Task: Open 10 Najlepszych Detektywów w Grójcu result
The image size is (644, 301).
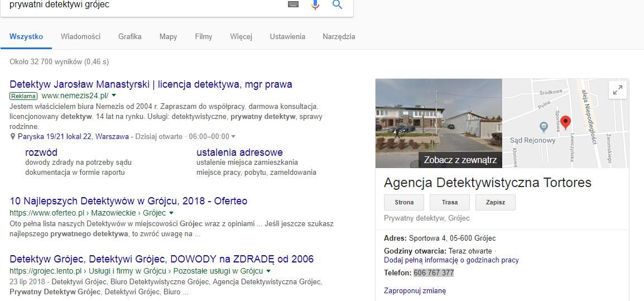Action: pos(128,202)
